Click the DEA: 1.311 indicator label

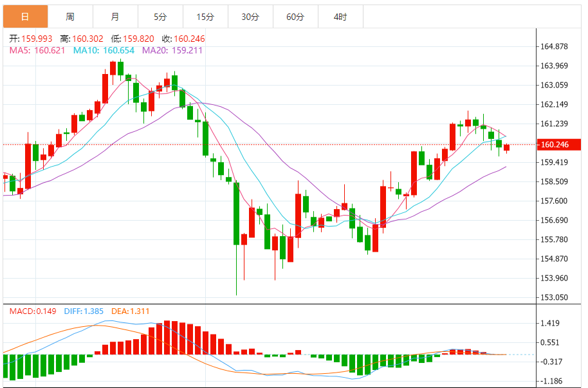click(131, 311)
